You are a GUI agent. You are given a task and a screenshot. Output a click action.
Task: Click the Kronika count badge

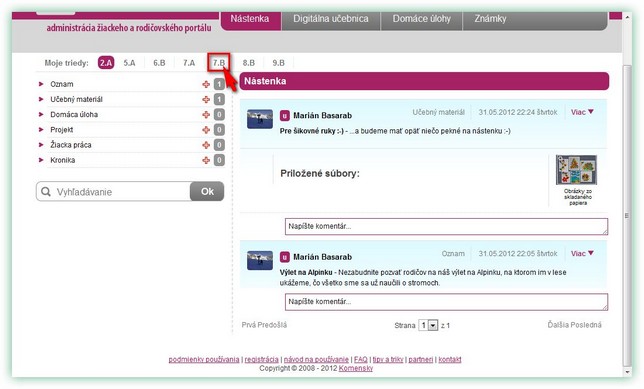click(219, 160)
